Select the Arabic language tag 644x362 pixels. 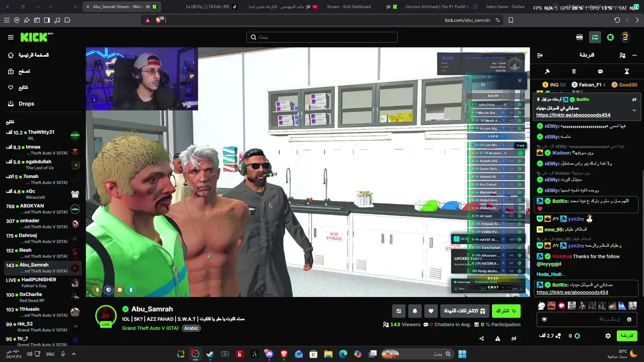tap(191, 328)
